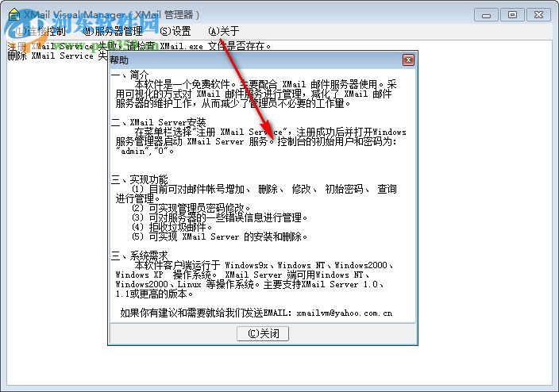Open the 连接控制 menu
This screenshot has height=392, width=559.
pos(41,32)
